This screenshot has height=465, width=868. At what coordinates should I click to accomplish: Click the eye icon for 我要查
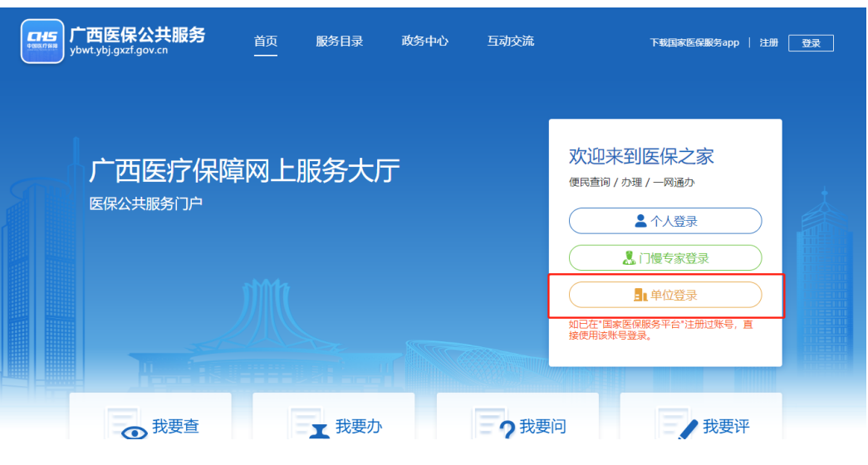tap(134, 433)
